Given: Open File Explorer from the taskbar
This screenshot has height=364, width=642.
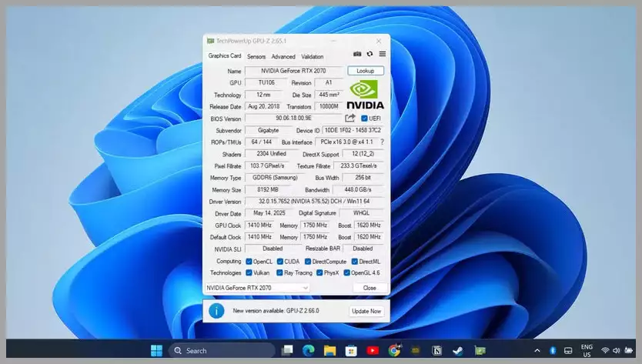Looking at the screenshot, I should [x=329, y=350].
